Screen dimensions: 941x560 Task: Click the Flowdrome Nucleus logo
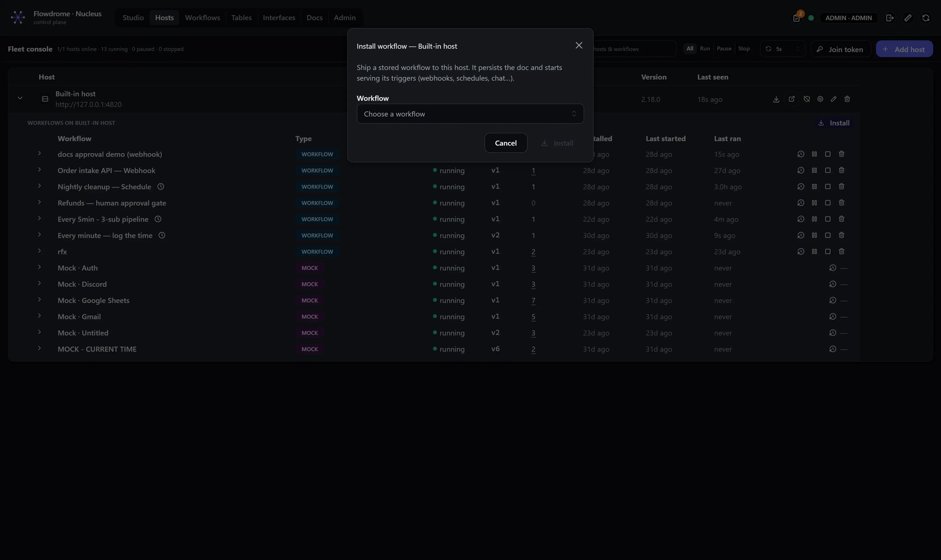pyautogui.click(x=18, y=17)
